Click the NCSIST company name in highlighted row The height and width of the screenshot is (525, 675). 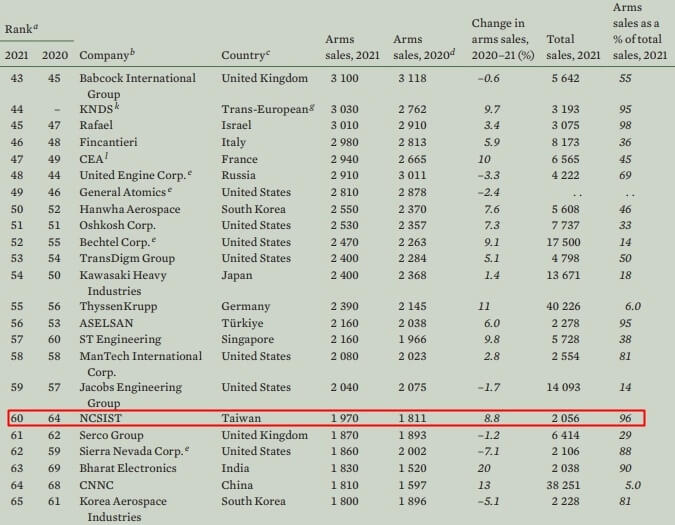[104, 418]
